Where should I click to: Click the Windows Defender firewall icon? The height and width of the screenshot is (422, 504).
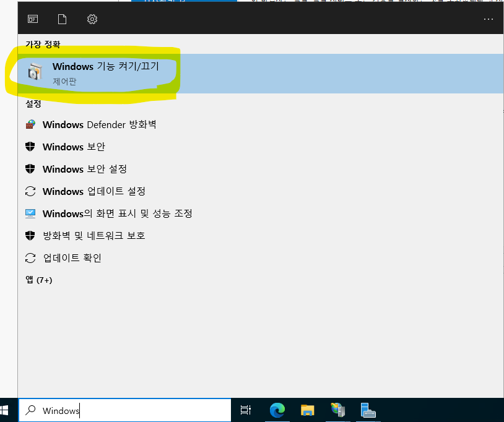30,124
